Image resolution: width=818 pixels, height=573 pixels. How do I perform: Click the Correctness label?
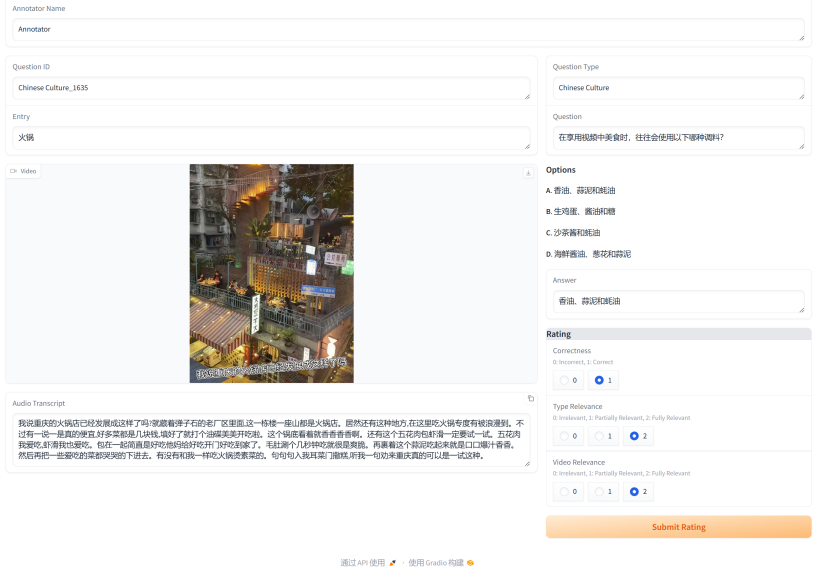(x=572, y=351)
